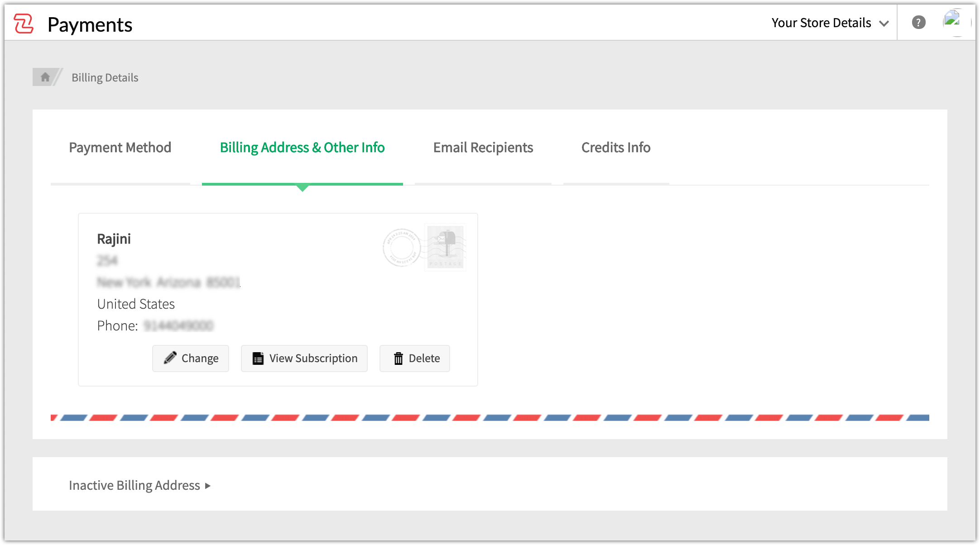Click the trash can icon on Delete
The image size is (980, 545).
pyautogui.click(x=399, y=359)
